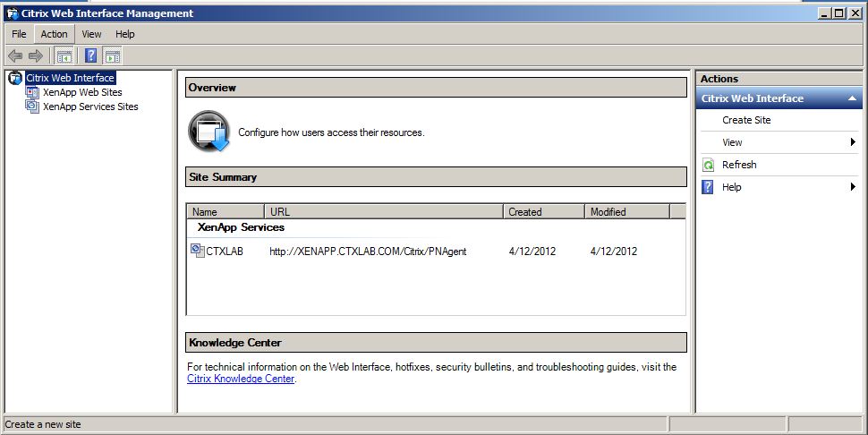The height and width of the screenshot is (435, 868).
Task: Expand the Help submenu arrow in Actions
Action: tap(853, 187)
